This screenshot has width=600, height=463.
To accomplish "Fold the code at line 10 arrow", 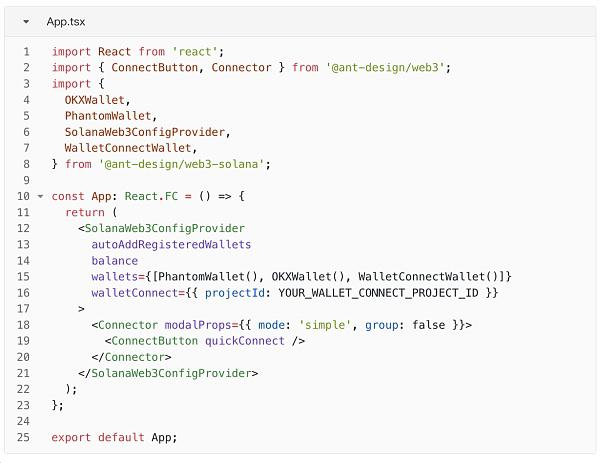I will 40,197.
